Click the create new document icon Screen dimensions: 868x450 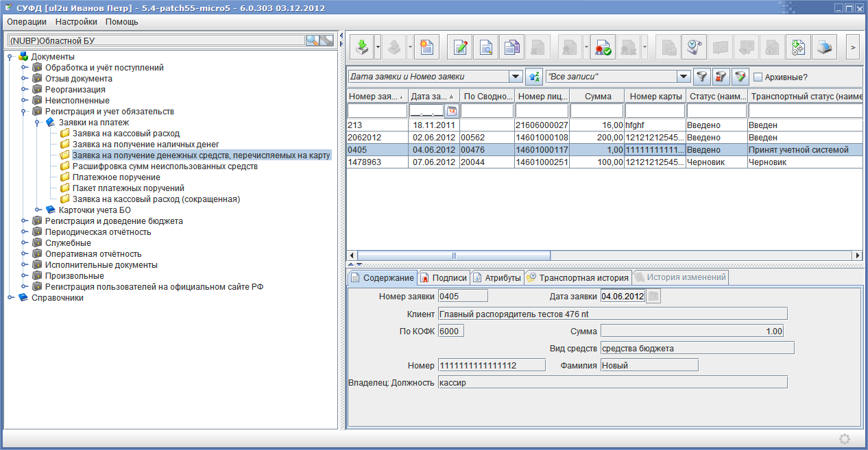pyautogui.click(x=427, y=47)
